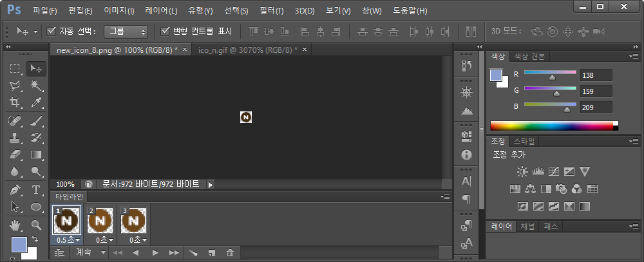The width and height of the screenshot is (644, 262).
Task: Open the tool preset picker arrow
Action: [35, 32]
